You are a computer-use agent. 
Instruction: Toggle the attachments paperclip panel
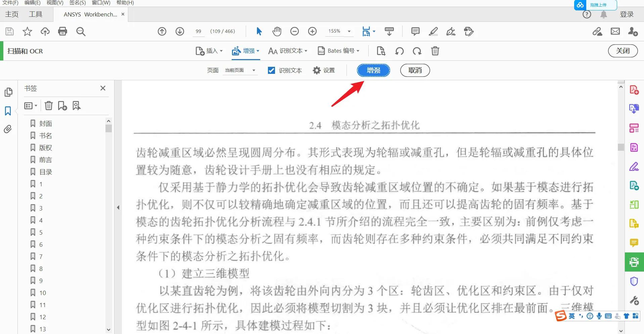point(8,129)
